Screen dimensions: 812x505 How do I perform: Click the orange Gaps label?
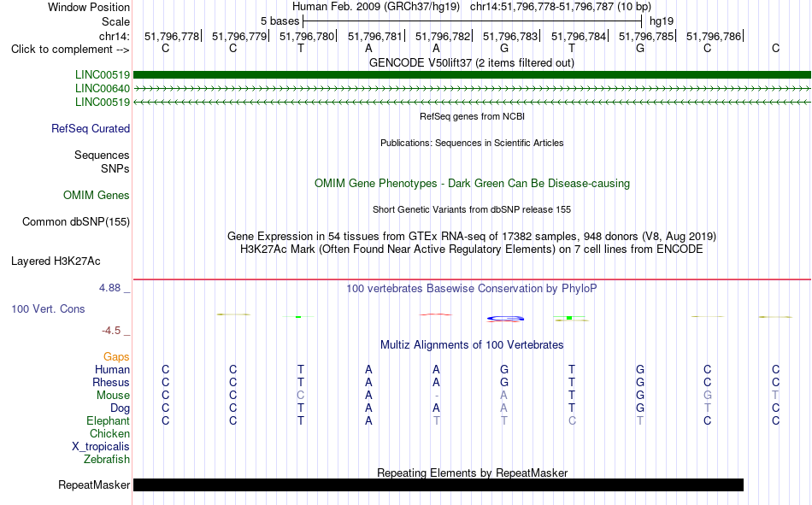116,357
